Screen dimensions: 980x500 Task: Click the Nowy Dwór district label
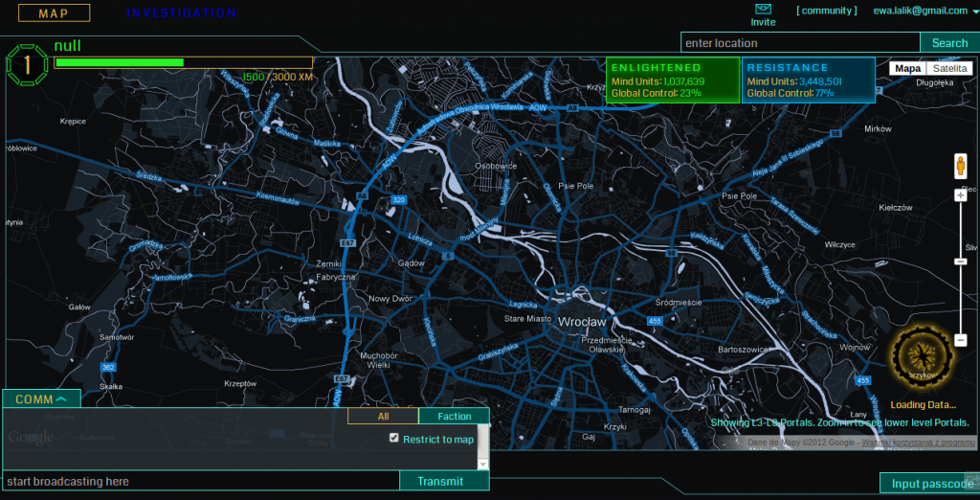[390, 299]
